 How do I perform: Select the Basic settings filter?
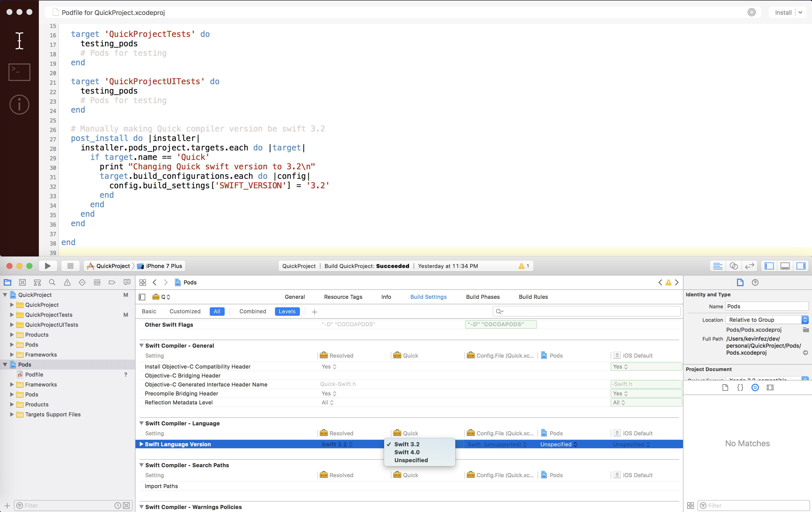(x=149, y=312)
